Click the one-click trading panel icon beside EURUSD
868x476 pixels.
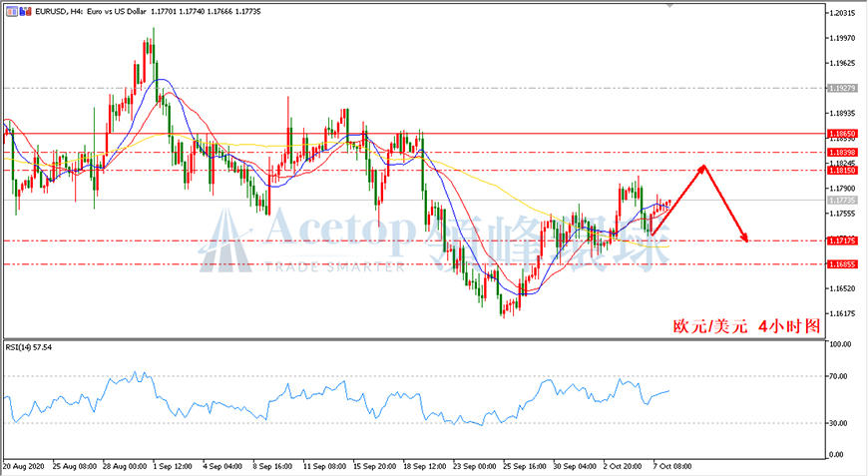12,11
